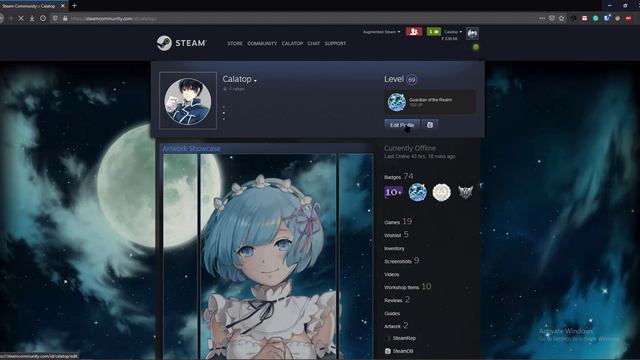Open the Videos link
The image size is (640, 360).
click(391, 274)
